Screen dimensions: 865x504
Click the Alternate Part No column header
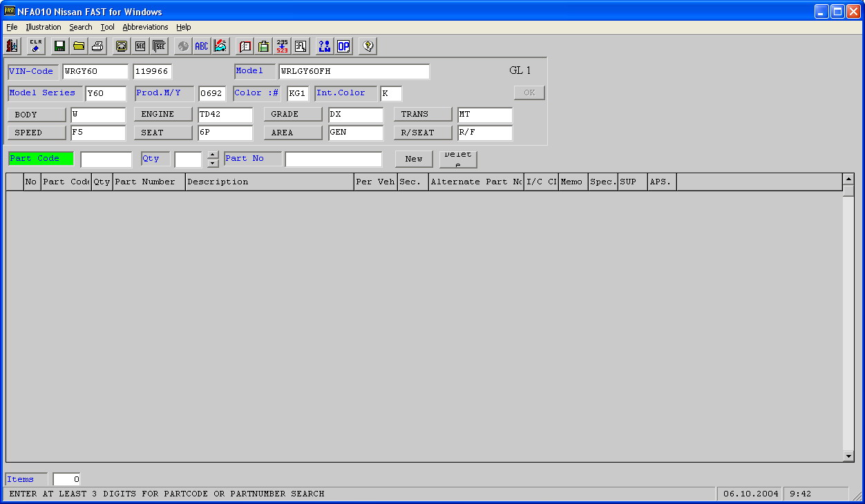coord(476,182)
